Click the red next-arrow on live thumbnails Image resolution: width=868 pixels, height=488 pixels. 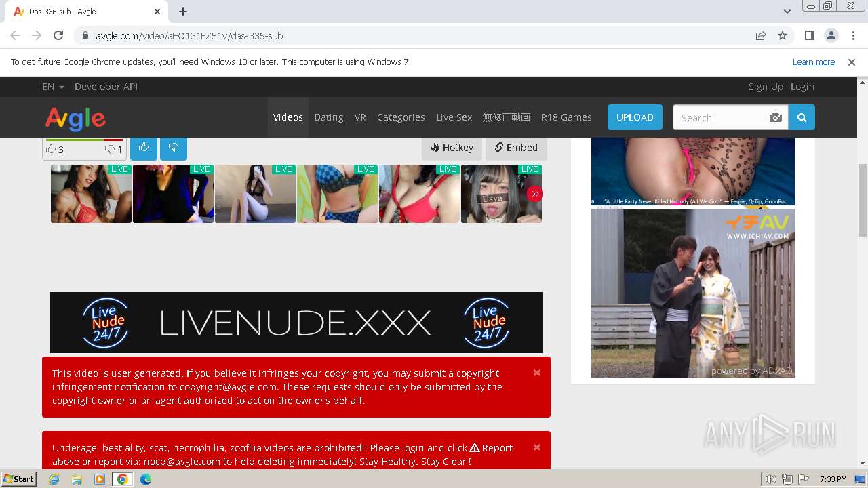pyautogui.click(x=535, y=194)
